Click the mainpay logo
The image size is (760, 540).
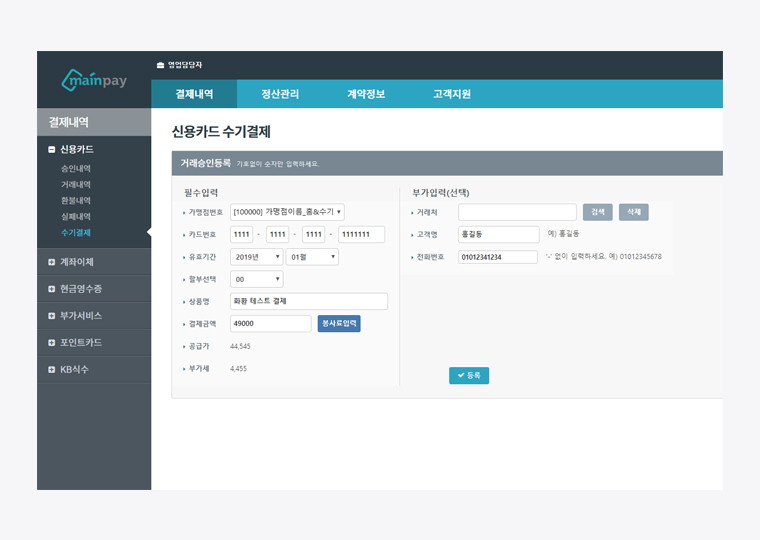point(93,79)
